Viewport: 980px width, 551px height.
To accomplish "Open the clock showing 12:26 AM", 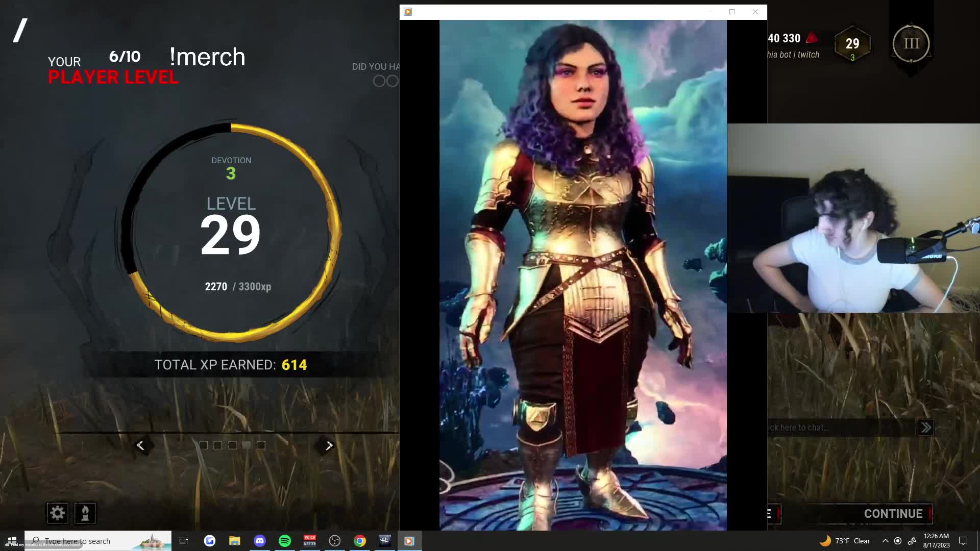I will (x=936, y=541).
